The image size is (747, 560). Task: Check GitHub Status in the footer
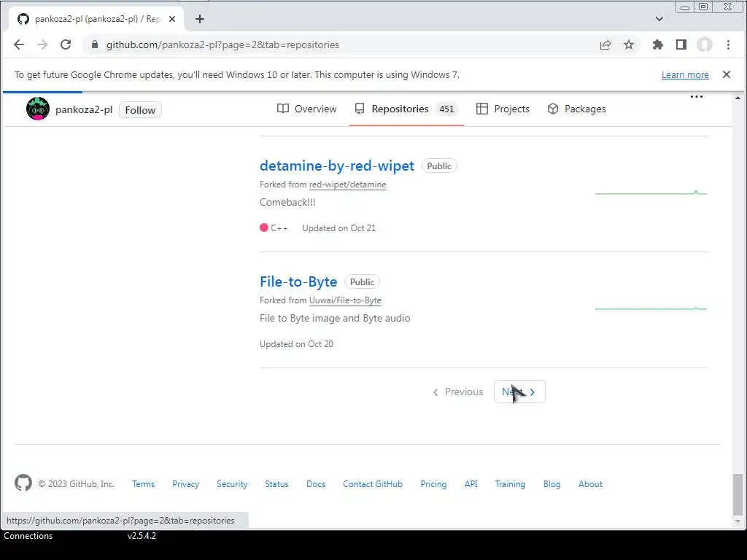pos(276,484)
